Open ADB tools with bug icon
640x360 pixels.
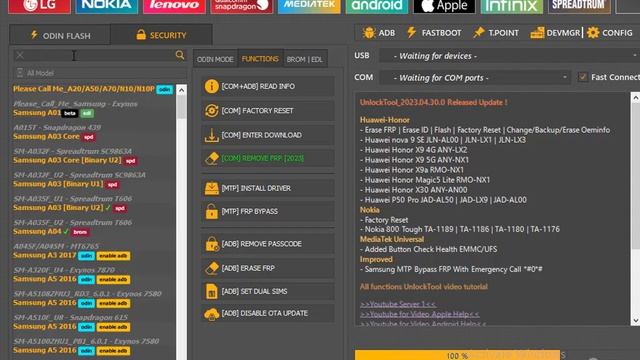pos(379,33)
